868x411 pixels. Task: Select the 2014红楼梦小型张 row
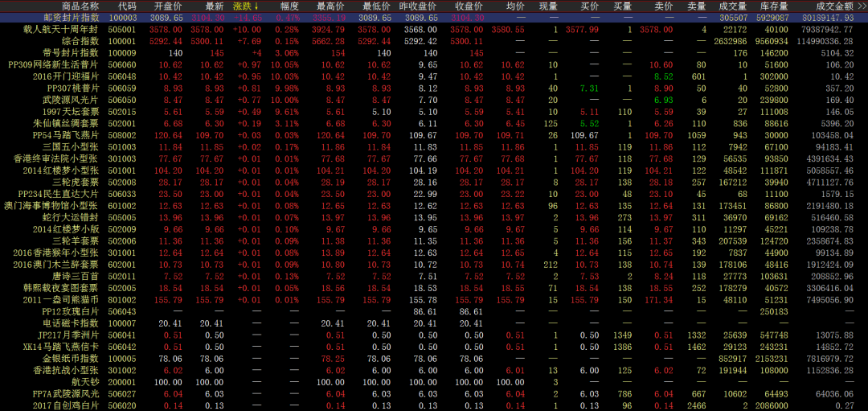click(x=434, y=171)
